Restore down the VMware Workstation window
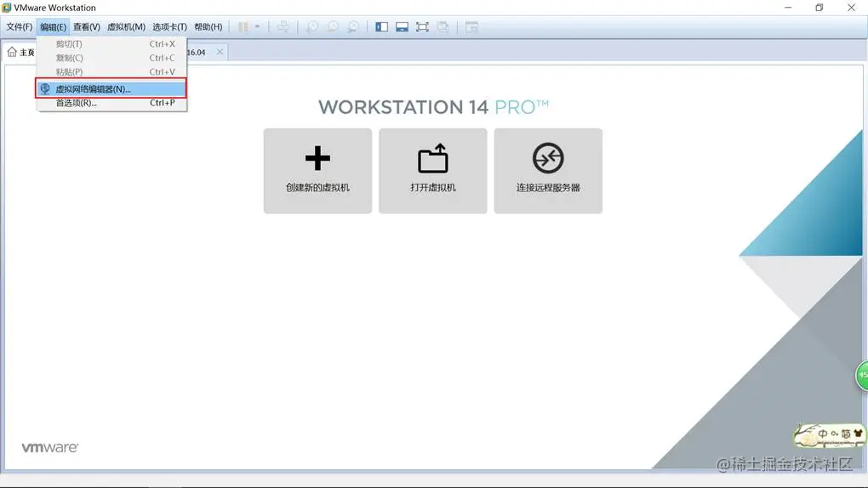868x488 pixels. (x=819, y=7)
